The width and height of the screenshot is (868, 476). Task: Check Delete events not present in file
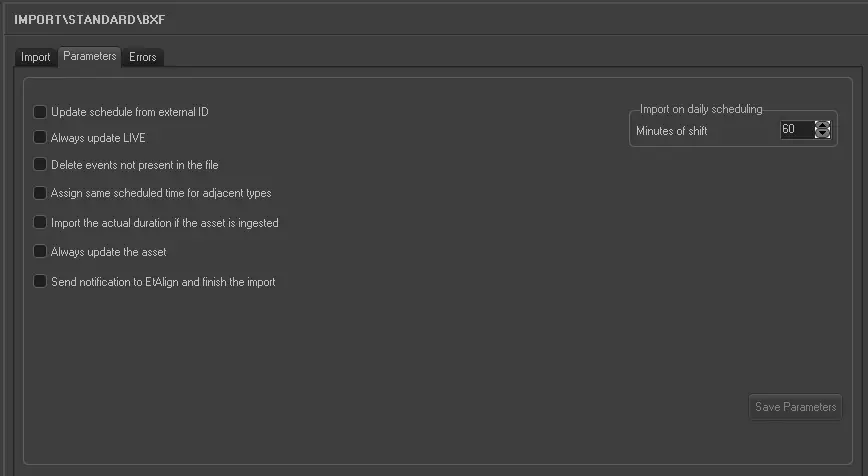(x=40, y=165)
